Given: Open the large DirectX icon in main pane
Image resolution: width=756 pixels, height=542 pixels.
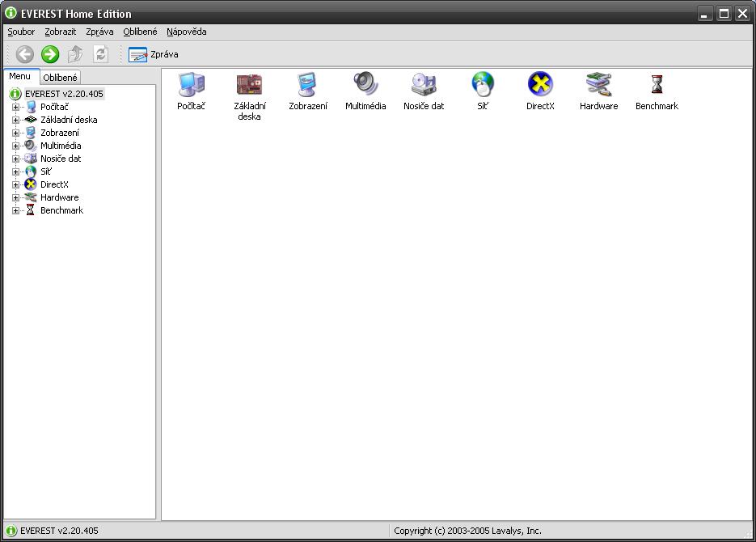Looking at the screenshot, I should 540,84.
